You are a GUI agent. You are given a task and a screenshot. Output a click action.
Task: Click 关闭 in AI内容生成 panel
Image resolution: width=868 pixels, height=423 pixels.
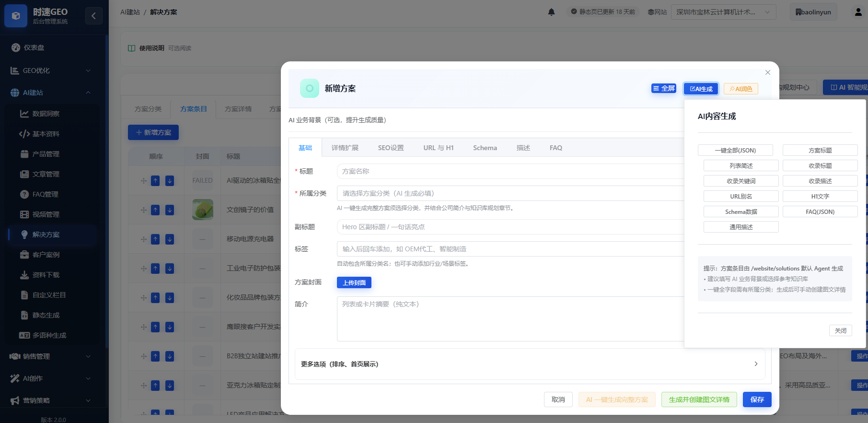[x=841, y=330]
